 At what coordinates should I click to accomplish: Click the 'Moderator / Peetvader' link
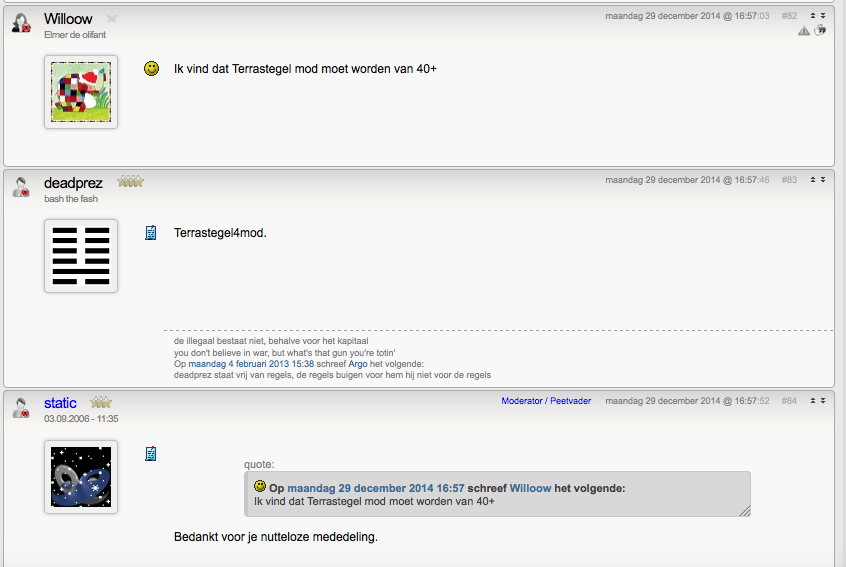point(546,401)
